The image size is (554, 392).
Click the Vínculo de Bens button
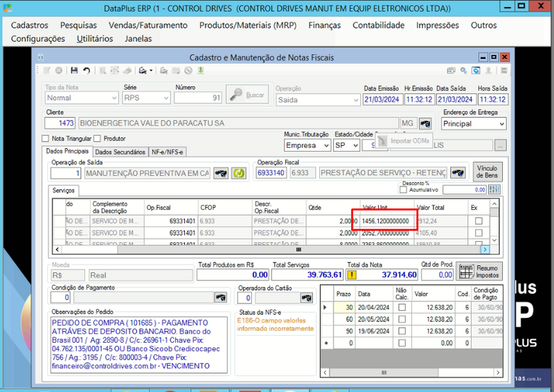(x=488, y=172)
